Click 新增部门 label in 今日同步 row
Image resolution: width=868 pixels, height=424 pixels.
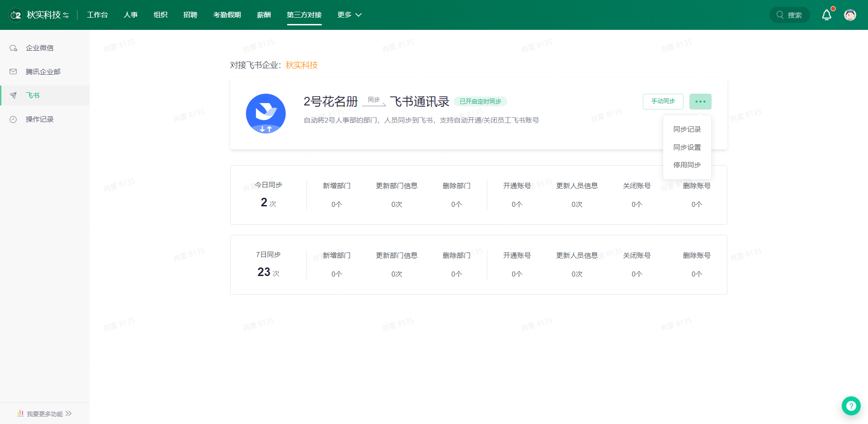point(337,186)
